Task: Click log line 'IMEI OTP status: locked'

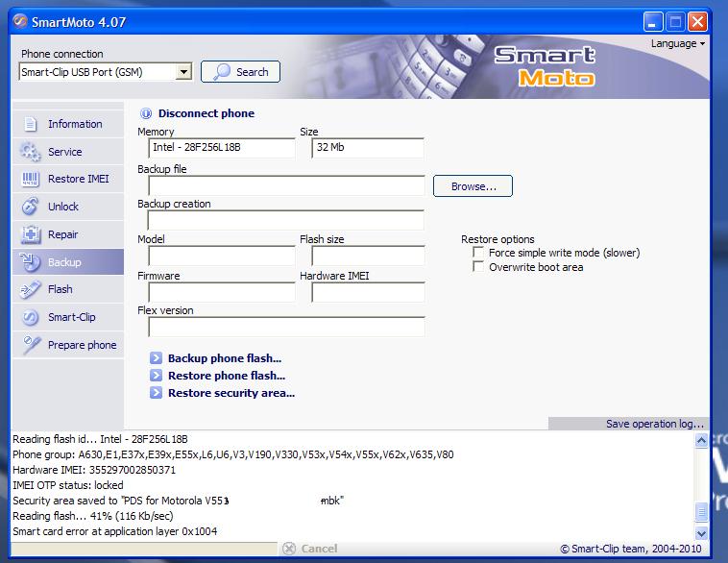Action: [68, 485]
